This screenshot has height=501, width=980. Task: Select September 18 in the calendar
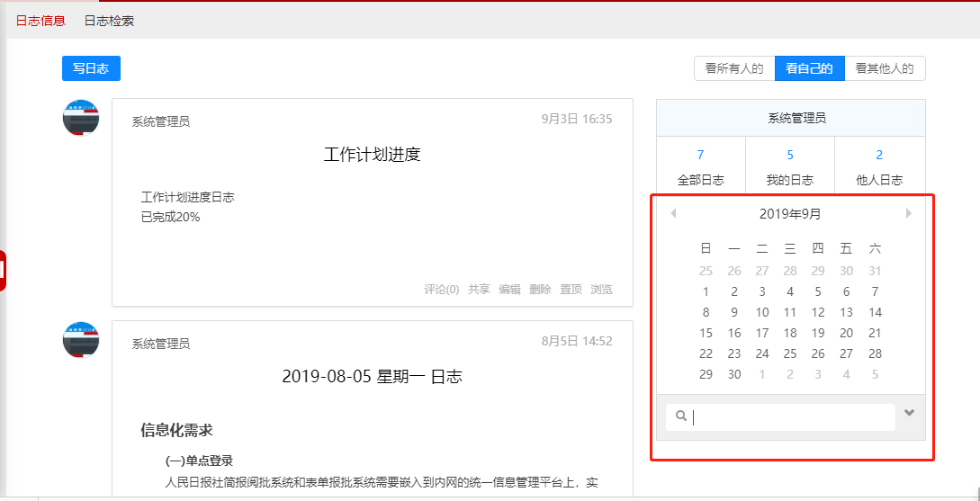tap(790, 333)
